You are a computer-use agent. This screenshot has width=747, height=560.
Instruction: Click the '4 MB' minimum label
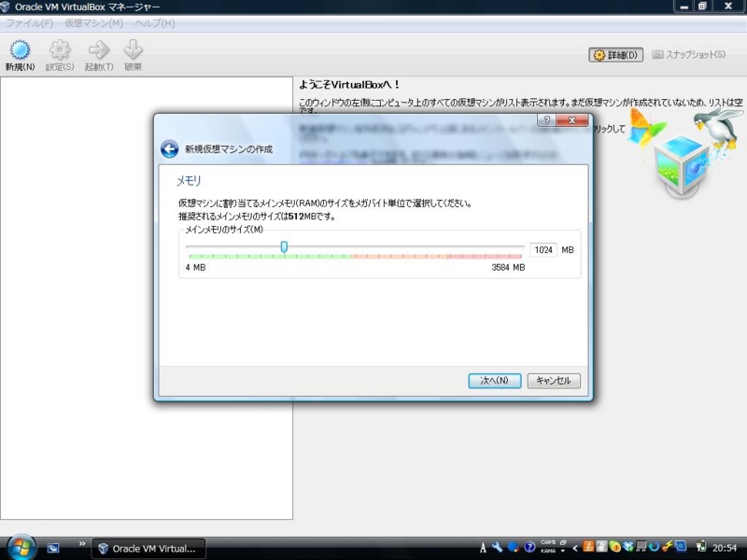[195, 268]
